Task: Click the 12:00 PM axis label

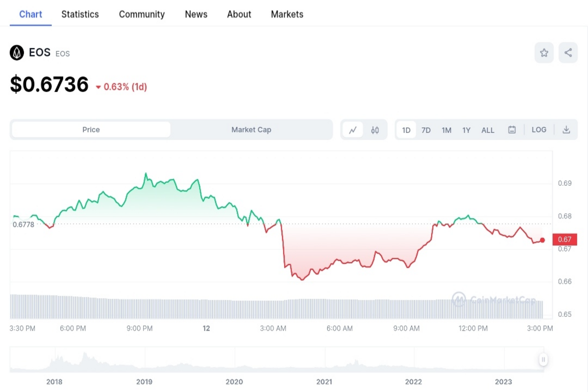Action: [473, 328]
